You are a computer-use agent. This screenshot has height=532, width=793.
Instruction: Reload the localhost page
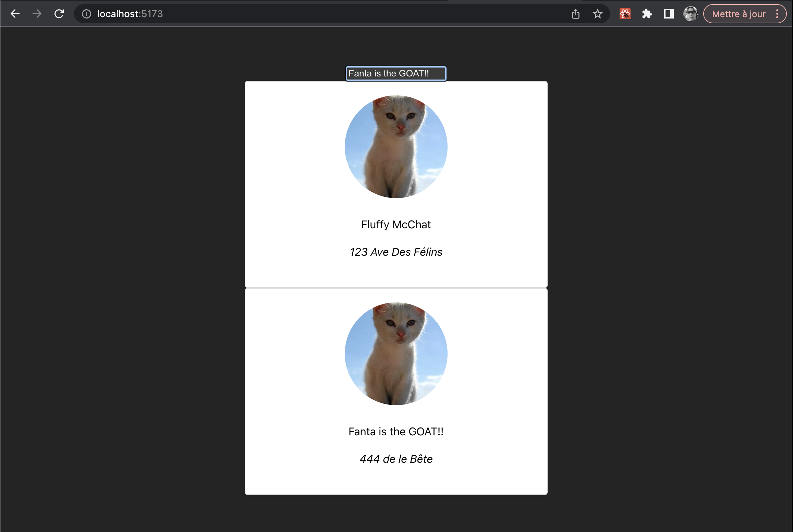point(59,14)
